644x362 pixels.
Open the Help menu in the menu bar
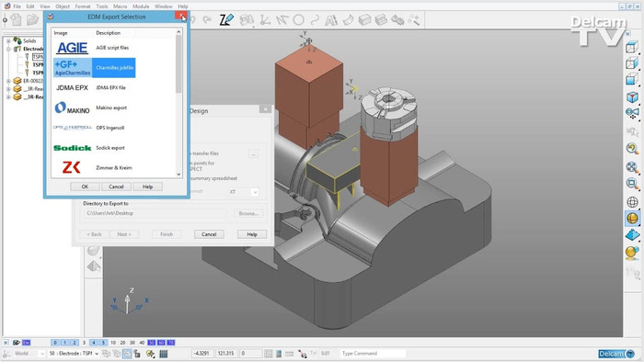click(x=183, y=6)
